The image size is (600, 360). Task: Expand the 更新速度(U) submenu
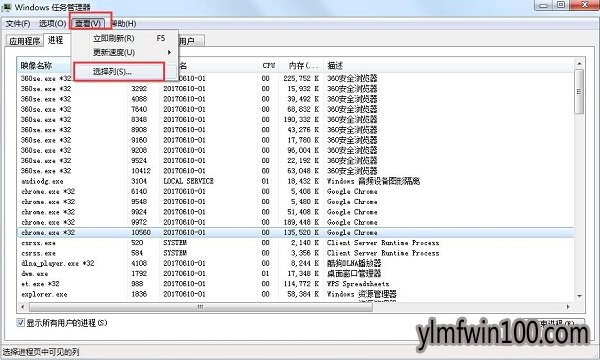point(125,52)
